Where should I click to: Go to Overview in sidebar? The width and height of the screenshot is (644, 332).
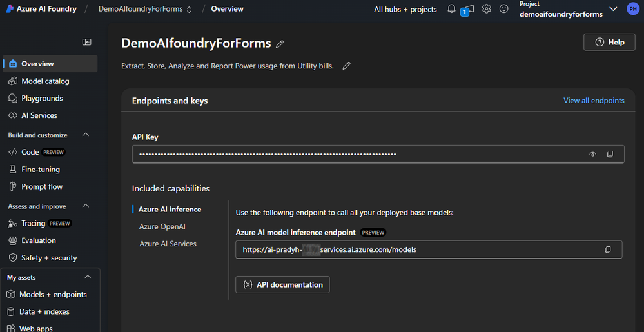[x=50, y=64]
